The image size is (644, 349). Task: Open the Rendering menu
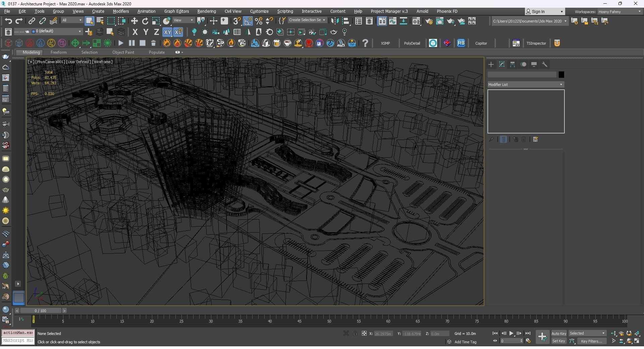coord(206,11)
